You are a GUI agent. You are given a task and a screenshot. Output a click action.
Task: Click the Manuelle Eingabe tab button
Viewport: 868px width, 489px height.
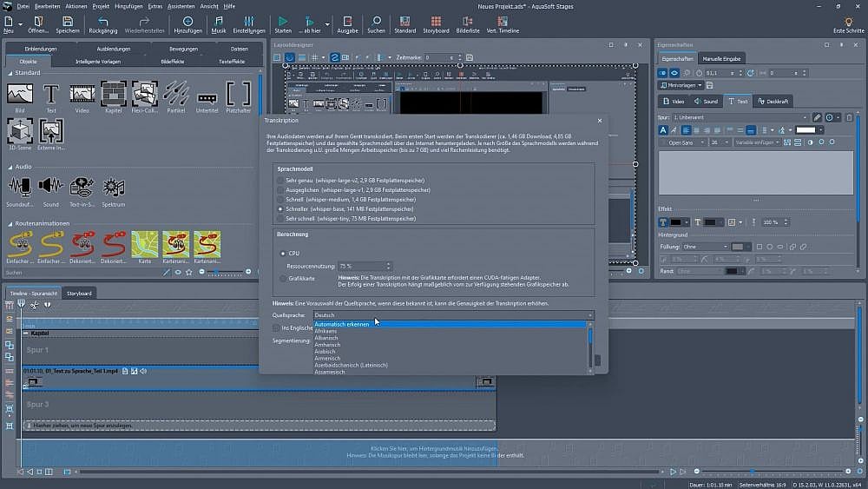[722, 58]
